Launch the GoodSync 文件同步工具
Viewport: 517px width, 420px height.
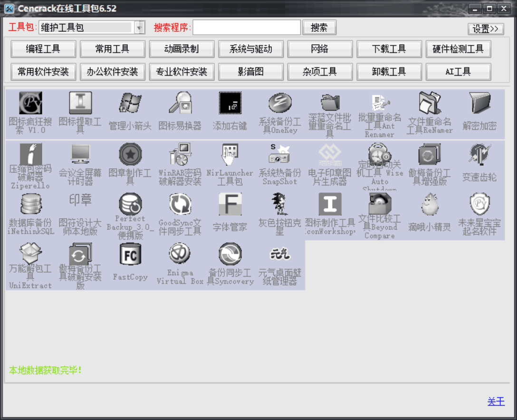[180, 204]
